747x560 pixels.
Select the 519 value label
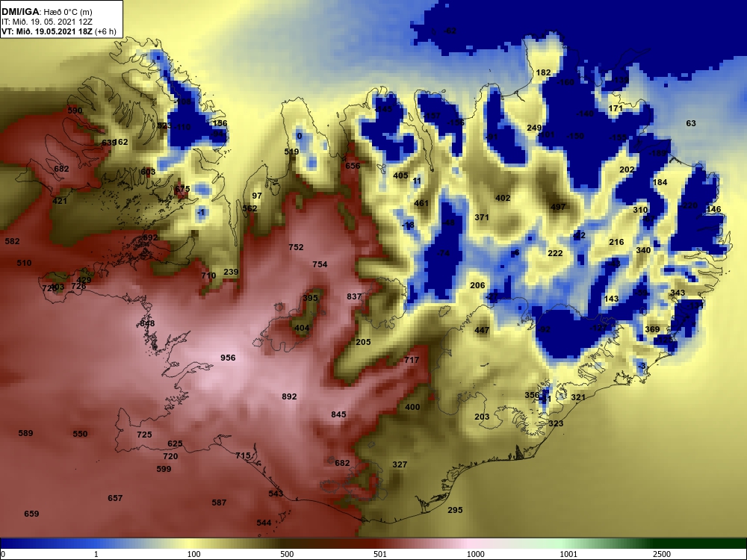[x=291, y=152]
